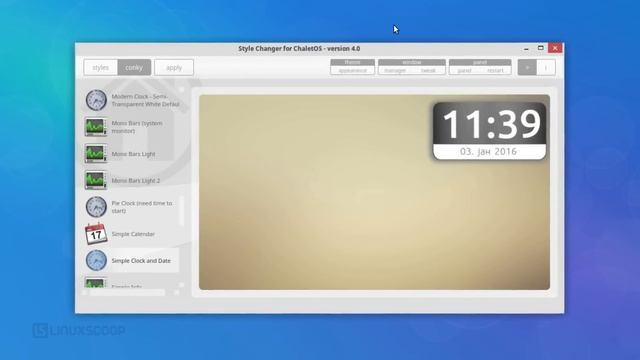This screenshot has height=360, width=640.
Task: Click the plus button in toolbar
Action: 527,67
